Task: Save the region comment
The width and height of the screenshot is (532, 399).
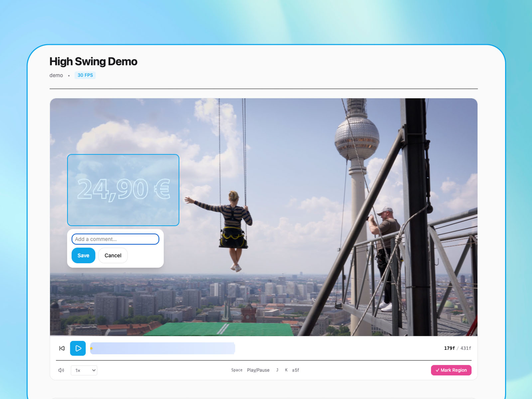Action: (x=83, y=255)
